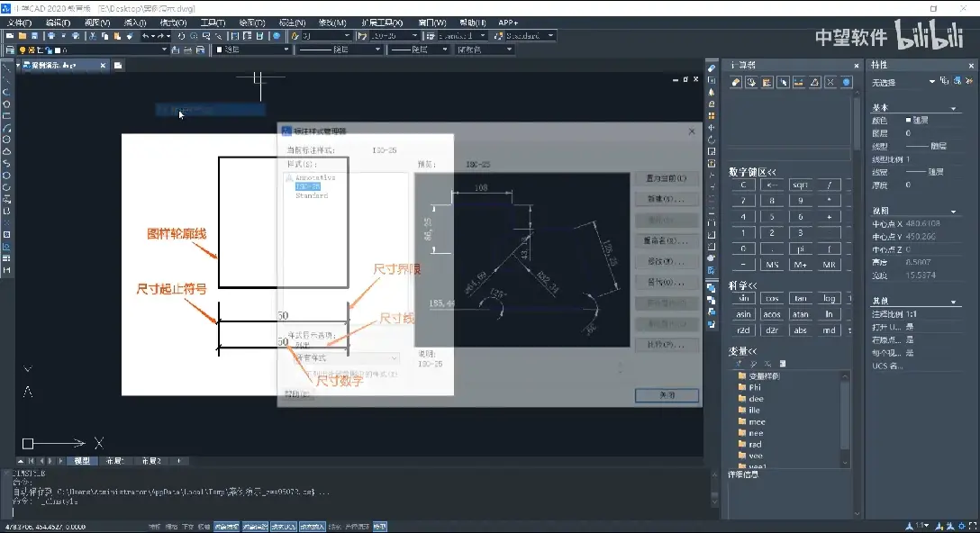
Task: Collapse the 变量 variables section
Action: pos(742,351)
